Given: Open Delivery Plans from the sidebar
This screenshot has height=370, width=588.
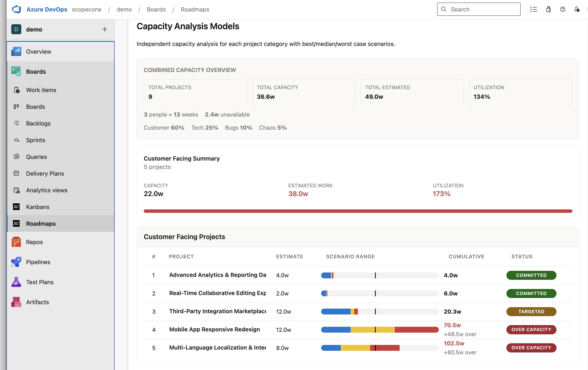Looking at the screenshot, I should [45, 173].
